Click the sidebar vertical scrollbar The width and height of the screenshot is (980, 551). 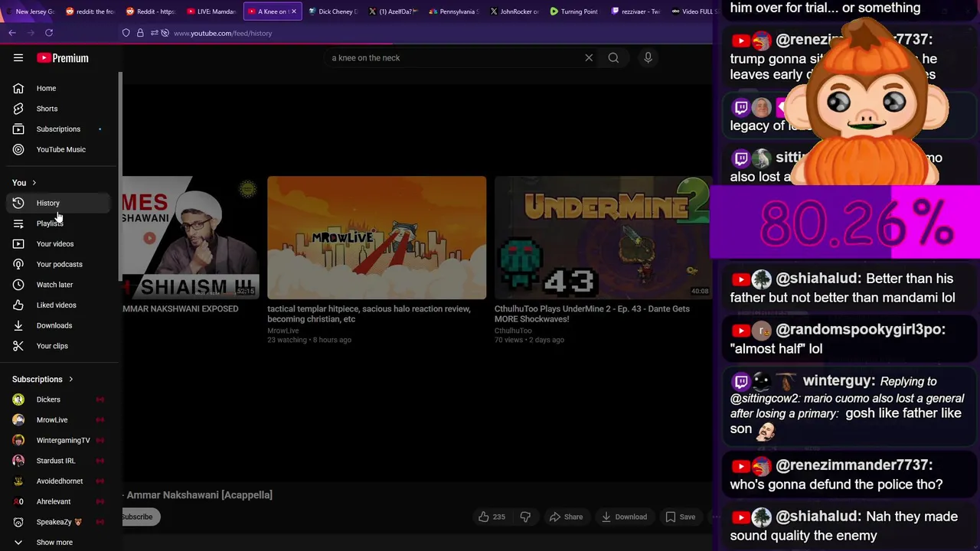(119, 176)
